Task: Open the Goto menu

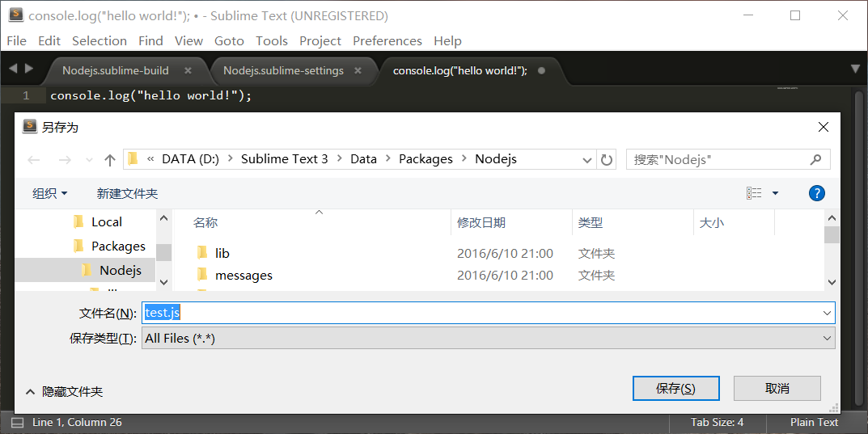Action: (229, 41)
